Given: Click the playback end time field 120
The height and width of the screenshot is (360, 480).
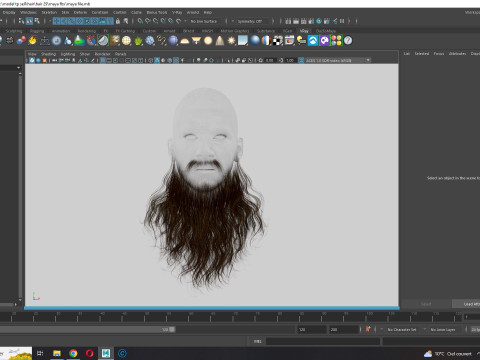Looking at the screenshot, I should point(312,329).
